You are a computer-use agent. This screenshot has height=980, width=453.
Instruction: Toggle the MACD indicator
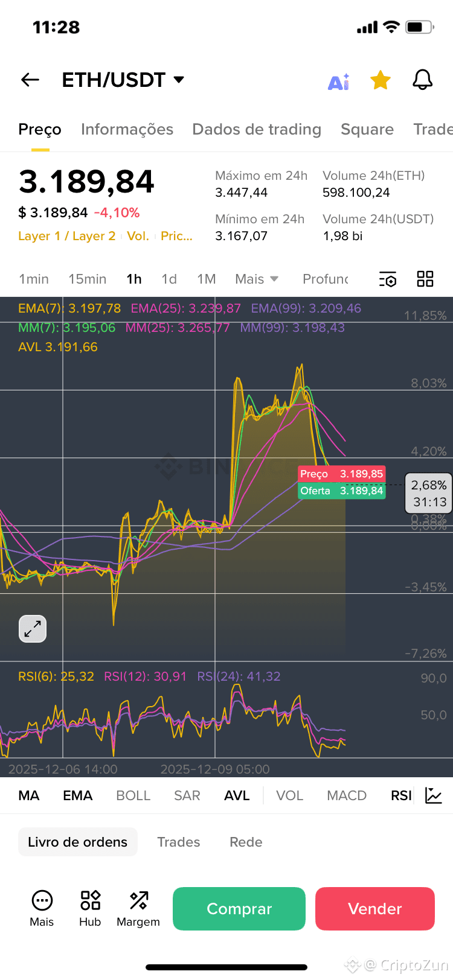point(347,795)
